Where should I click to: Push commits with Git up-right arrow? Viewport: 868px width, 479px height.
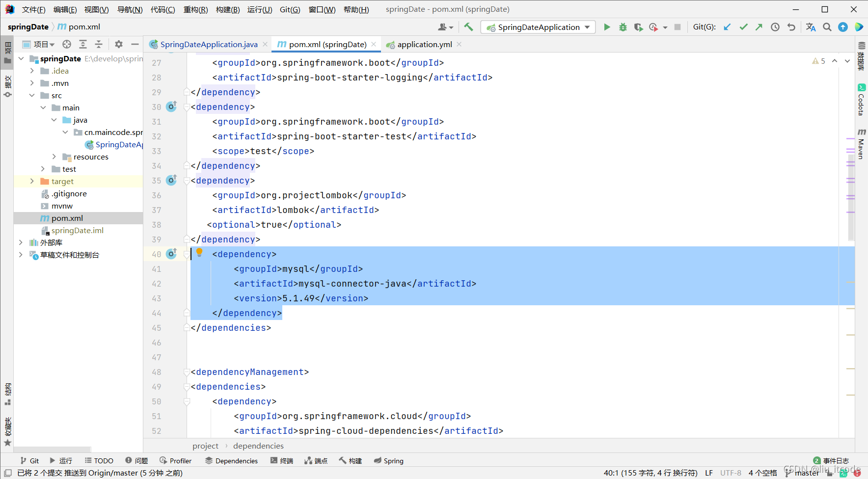(759, 27)
